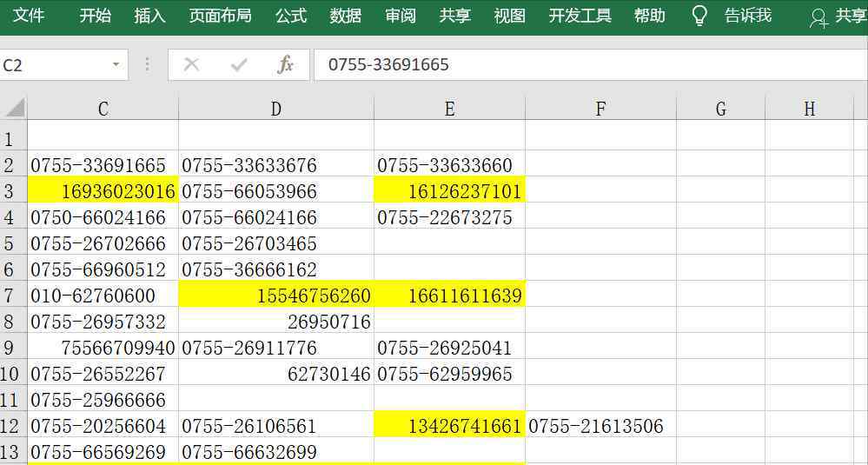Click the formula bar resize dots handle
Image resolution: width=868 pixels, height=465 pixels.
pyautogui.click(x=148, y=65)
